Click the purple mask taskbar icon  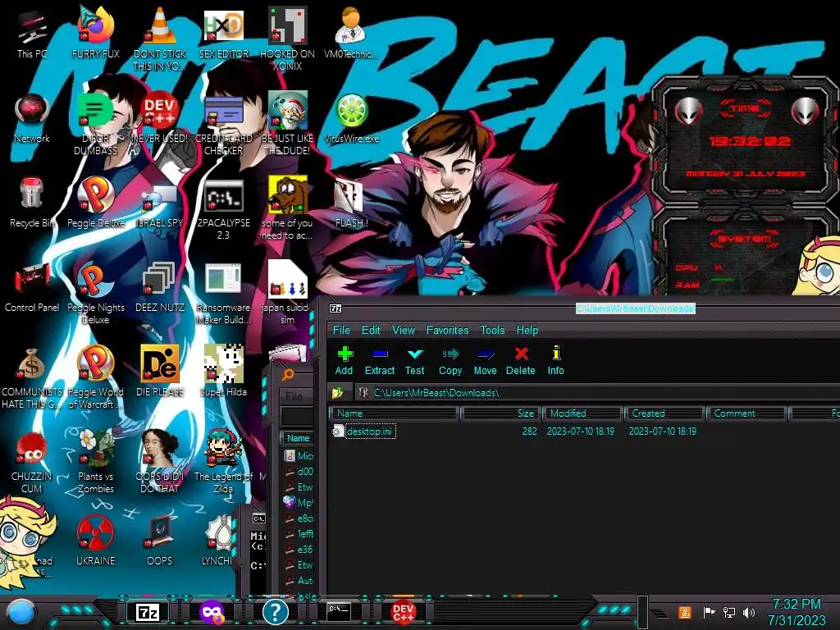(212, 612)
